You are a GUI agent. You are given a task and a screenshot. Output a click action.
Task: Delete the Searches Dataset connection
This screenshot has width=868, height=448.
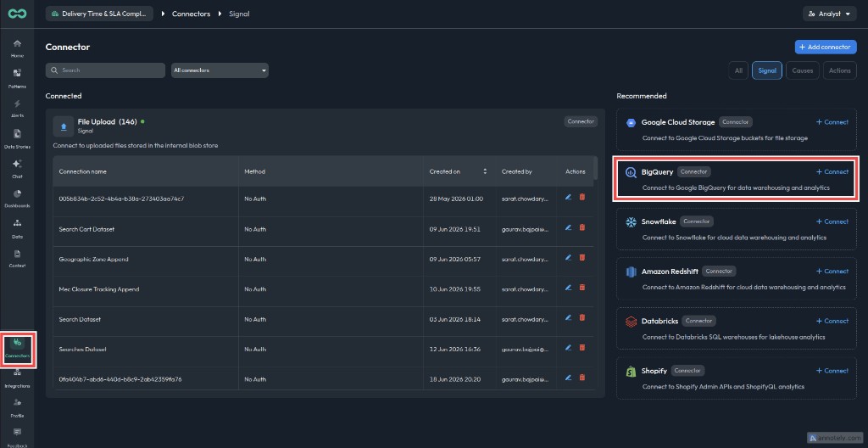[x=581, y=348]
